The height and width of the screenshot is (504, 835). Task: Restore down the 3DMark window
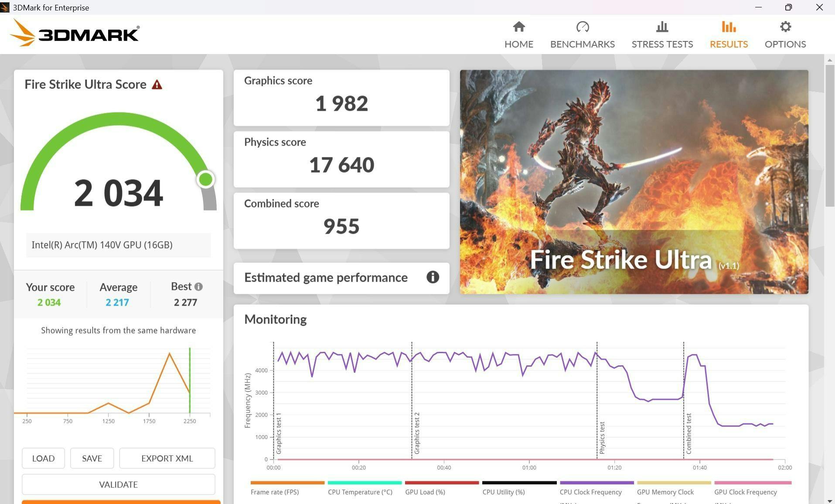[x=788, y=7]
